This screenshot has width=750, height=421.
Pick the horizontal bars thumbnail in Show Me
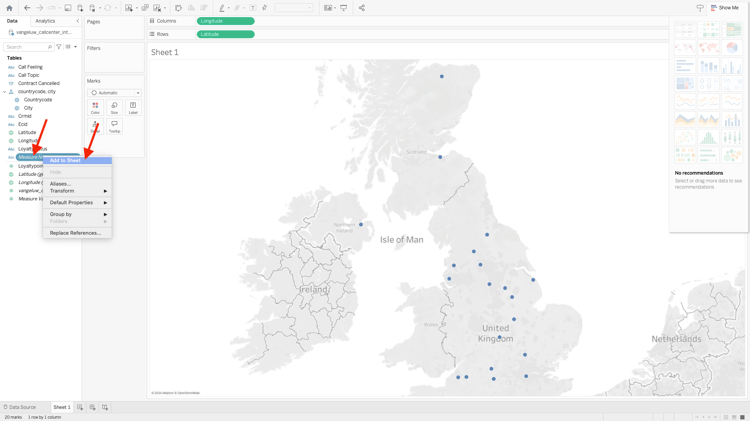(x=685, y=66)
